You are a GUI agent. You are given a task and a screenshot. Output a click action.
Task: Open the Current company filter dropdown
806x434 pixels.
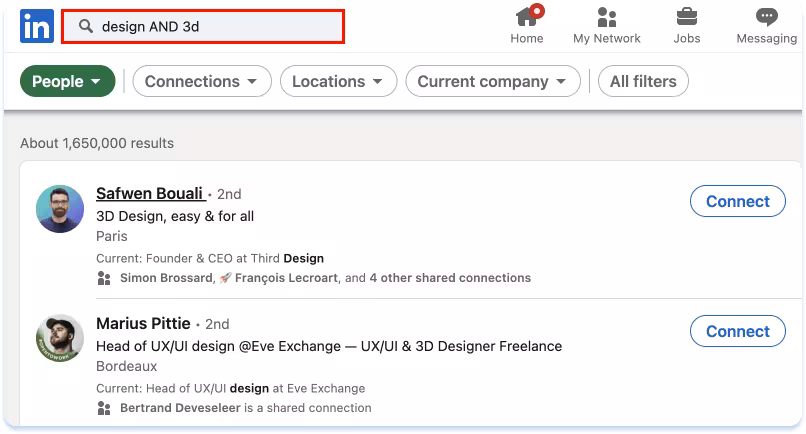click(492, 82)
